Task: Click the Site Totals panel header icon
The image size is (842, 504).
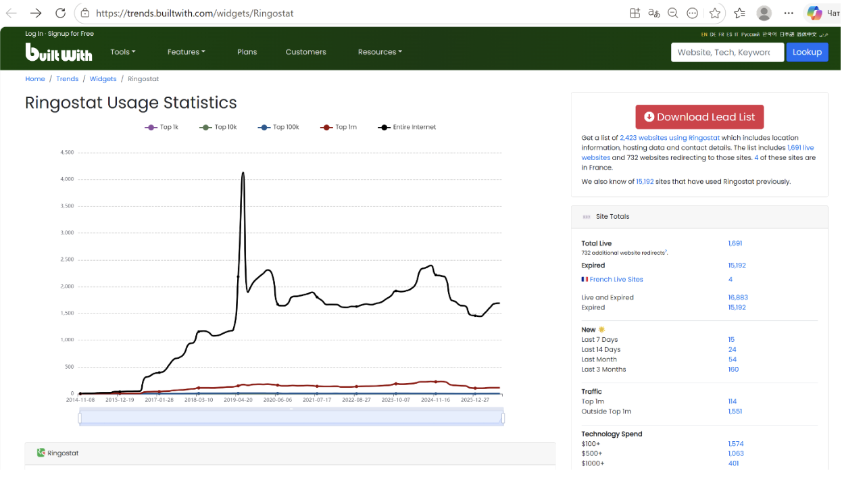Action: 586,217
